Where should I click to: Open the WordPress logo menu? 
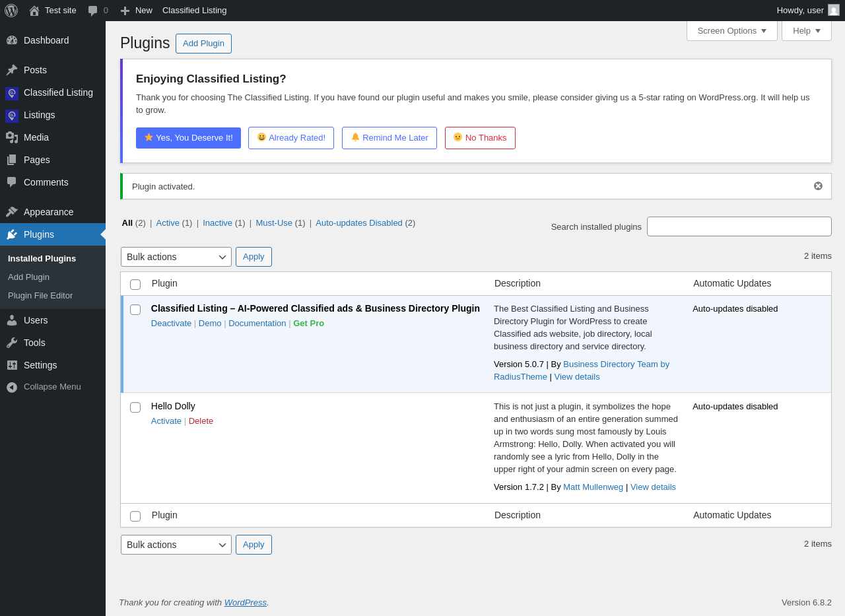[x=11, y=11]
